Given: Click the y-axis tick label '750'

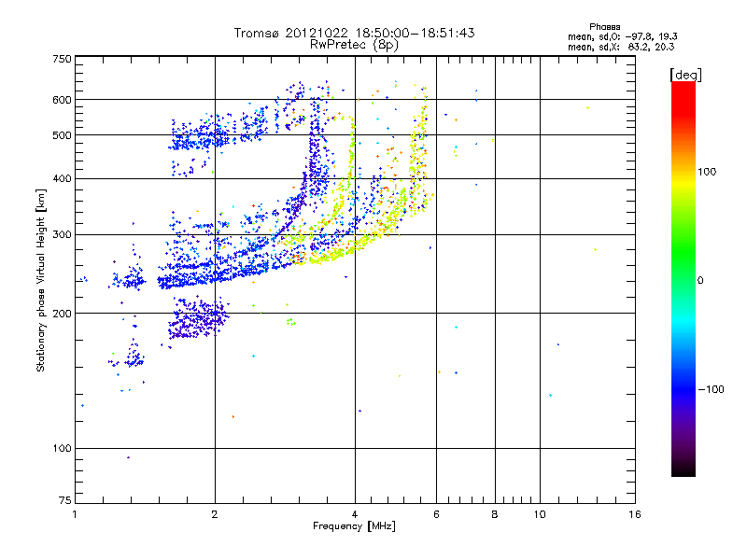Looking at the screenshot, I should click(62, 59).
